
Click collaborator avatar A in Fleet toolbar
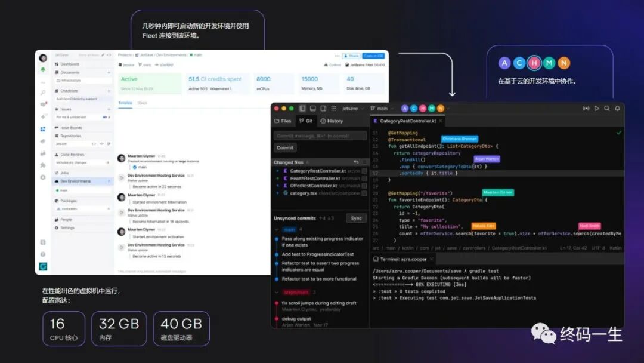(x=404, y=109)
